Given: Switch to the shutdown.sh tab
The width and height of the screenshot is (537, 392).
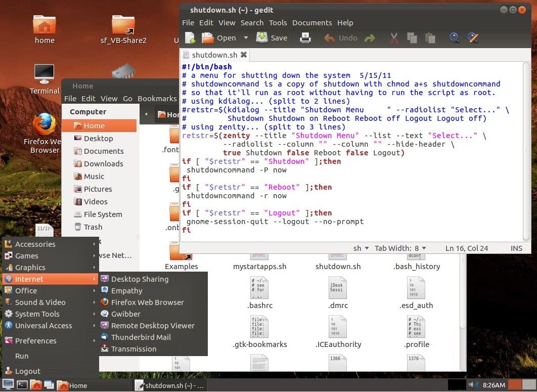Looking at the screenshot, I should pos(214,55).
